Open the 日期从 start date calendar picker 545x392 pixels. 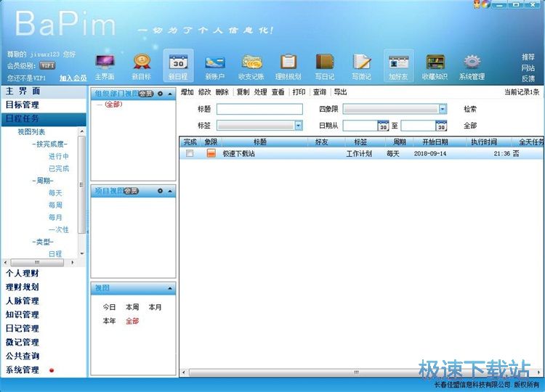tap(383, 126)
